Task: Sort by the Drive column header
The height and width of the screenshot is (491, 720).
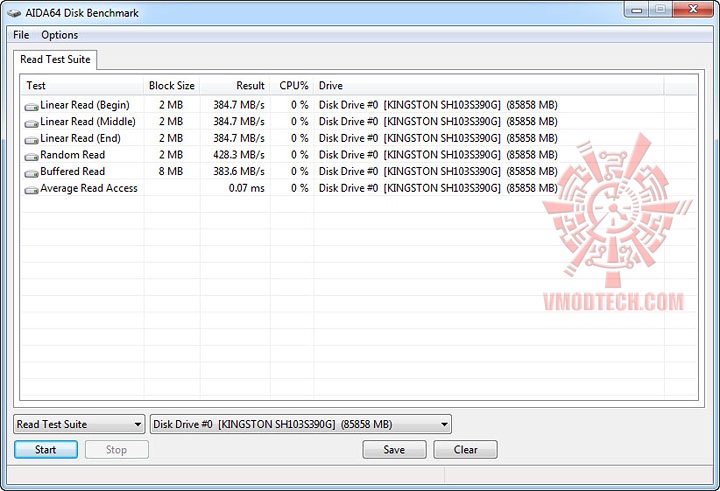Action: point(489,85)
